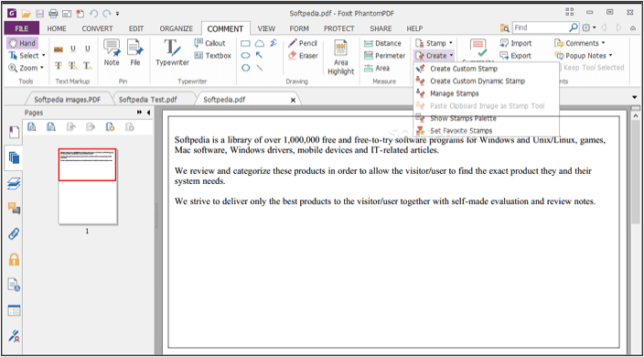Open the advanced folder search icon

(504, 28)
